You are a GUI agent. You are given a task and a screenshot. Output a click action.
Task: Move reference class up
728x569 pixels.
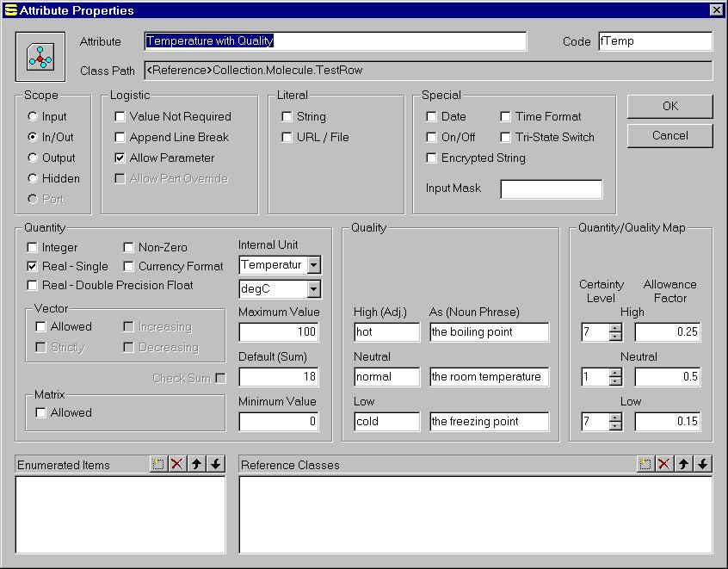pyautogui.click(x=683, y=464)
